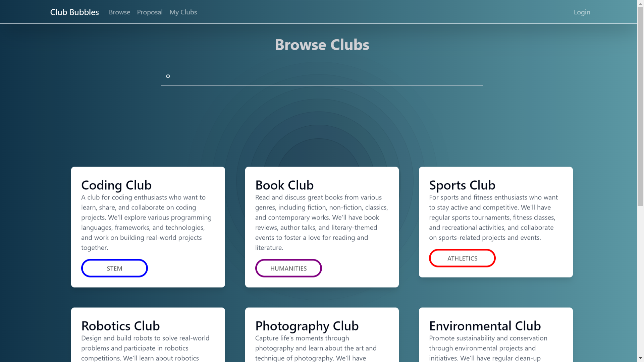This screenshot has width=644, height=362.
Task: Select the HUMANITIES tag on Book Club
Action: (x=288, y=268)
